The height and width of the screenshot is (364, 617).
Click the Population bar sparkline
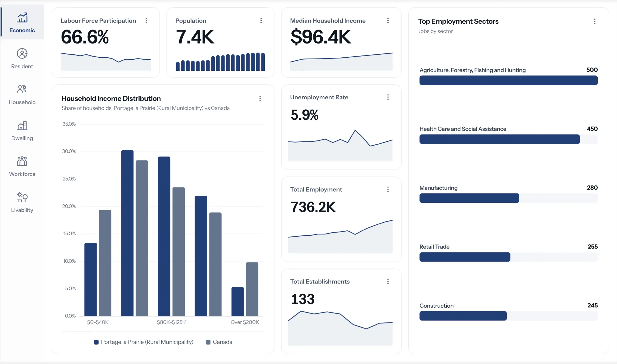[220, 61]
